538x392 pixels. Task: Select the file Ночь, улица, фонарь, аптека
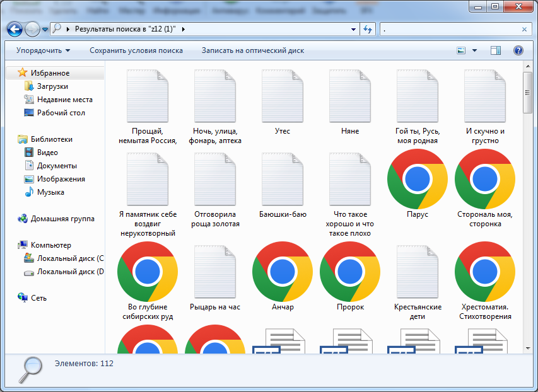(215, 107)
